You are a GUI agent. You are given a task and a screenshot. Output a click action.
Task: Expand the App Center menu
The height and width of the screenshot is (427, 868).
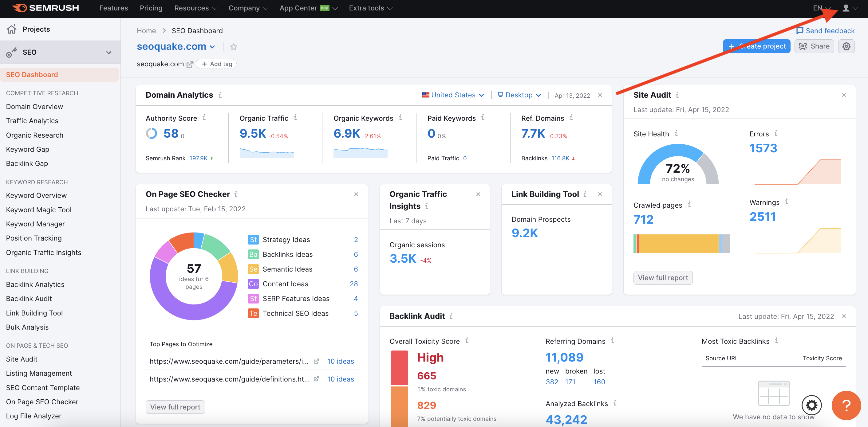(309, 8)
